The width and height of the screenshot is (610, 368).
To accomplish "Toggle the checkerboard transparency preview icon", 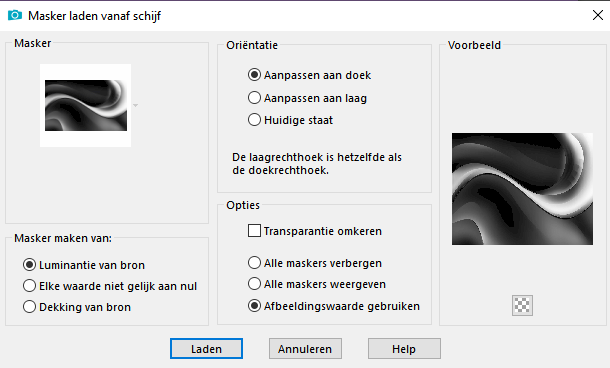I will [522, 305].
